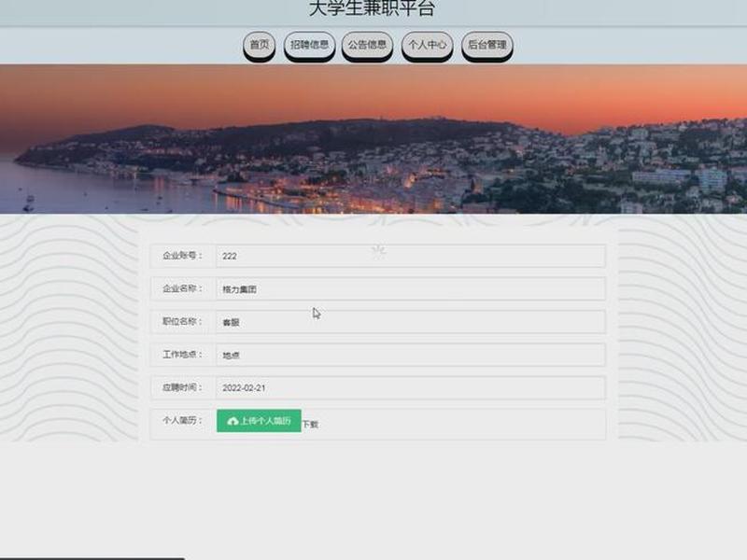The width and height of the screenshot is (747, 560).
Task: Click the 大学生兼职平台 site title
Action: tap(372, 8)
